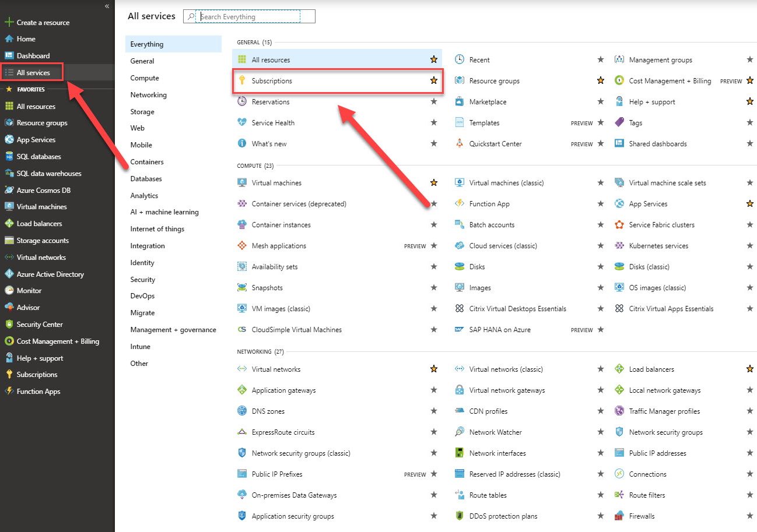This screenshot has height=532, width=757.
Task: Toggle favorite star for Subscriptions row
Action: click(433, 80)
